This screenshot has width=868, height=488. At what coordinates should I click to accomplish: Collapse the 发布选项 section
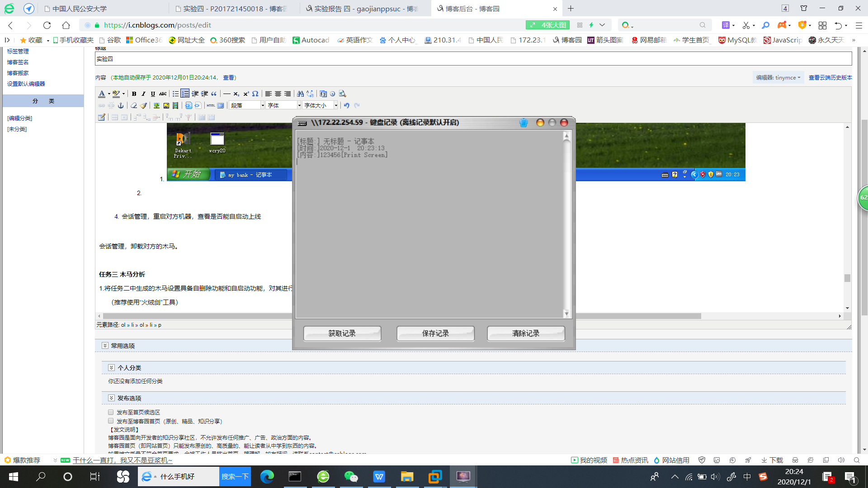point(111,398)
